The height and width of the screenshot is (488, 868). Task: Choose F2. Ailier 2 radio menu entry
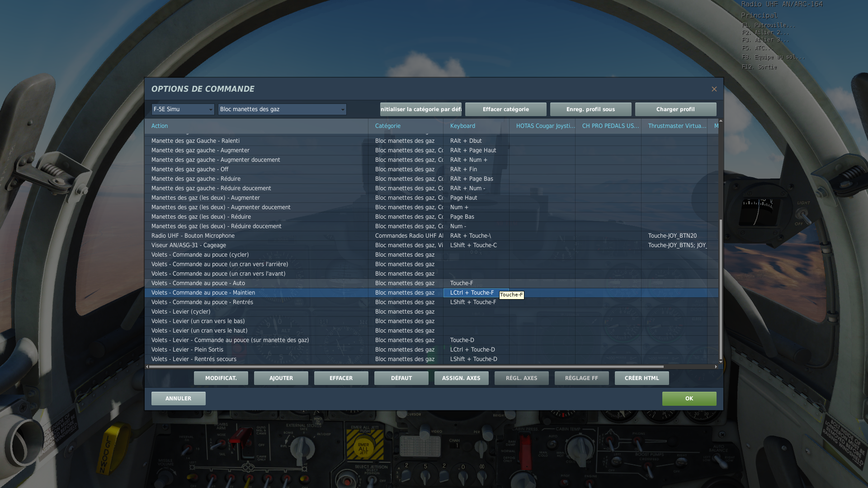click(x=765, y=33)
